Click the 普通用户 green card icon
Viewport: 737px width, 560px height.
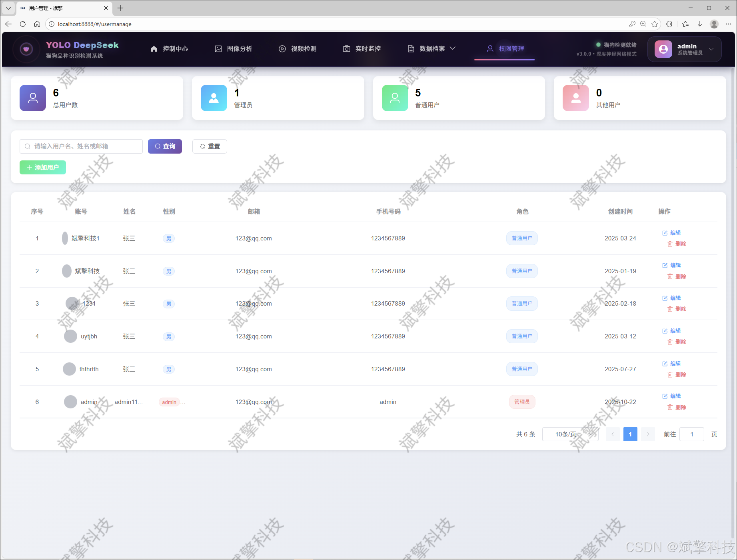tap(395, 98)
